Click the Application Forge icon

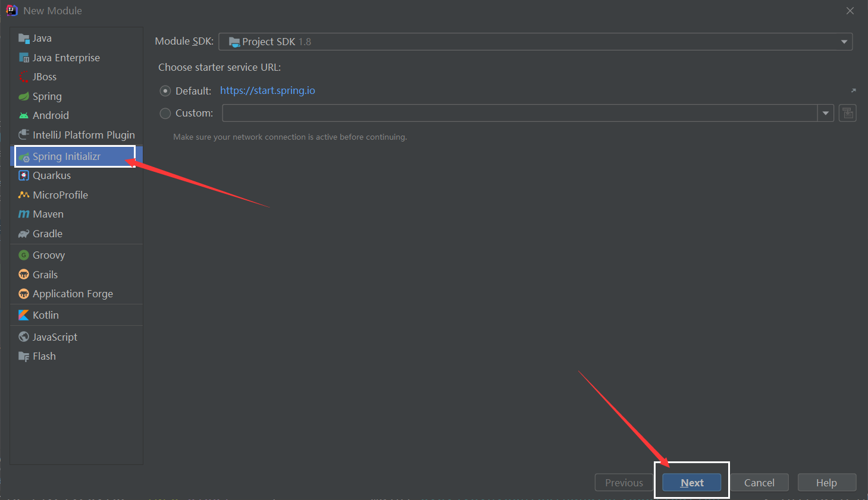pyautogui.click(x=24, y=294)
